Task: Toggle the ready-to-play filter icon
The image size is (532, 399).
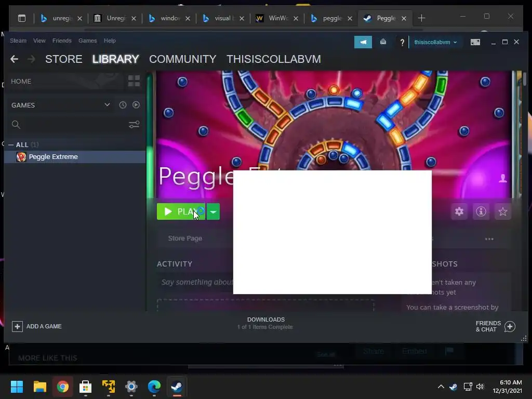Action: click(136, 105)
